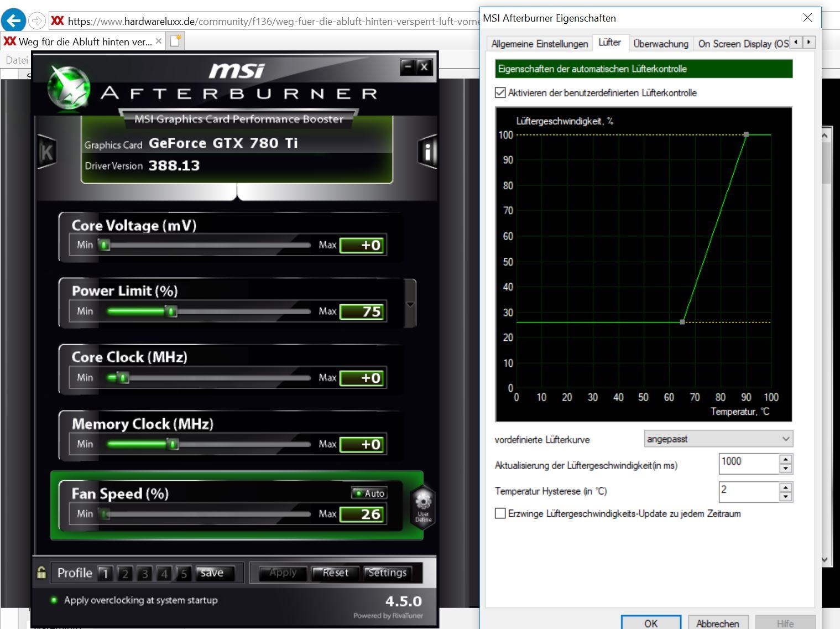Click the fan curve point at 90°C
The height and width of the screenshot is (629, 840).
(x=746, y=134)
